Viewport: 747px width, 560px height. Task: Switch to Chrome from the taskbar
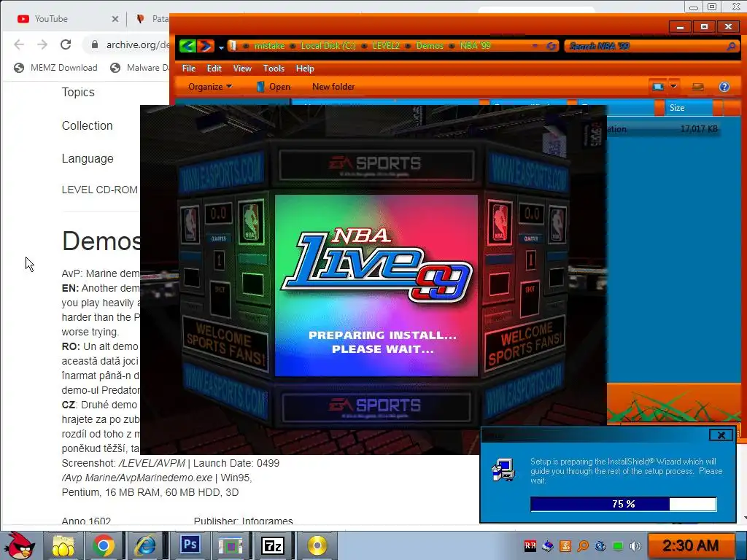(x=104, y=545)
